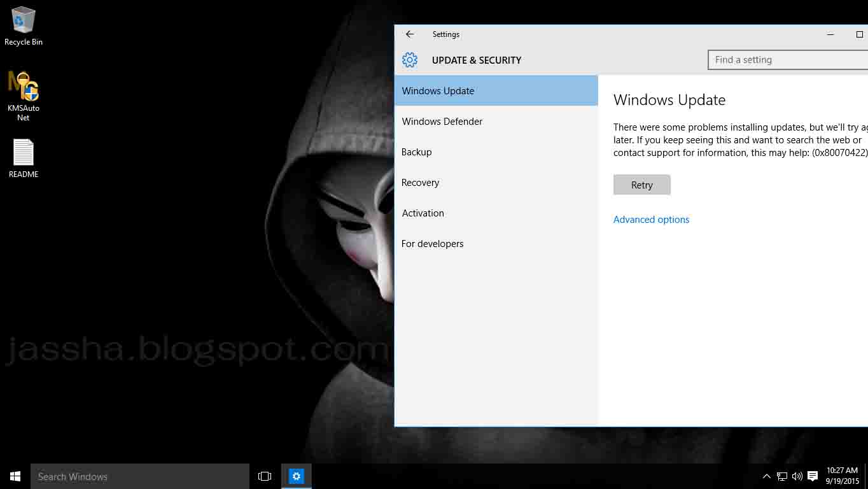
Task: Click the UPDATE & SECURITY title text
Action: click(477, 60)
